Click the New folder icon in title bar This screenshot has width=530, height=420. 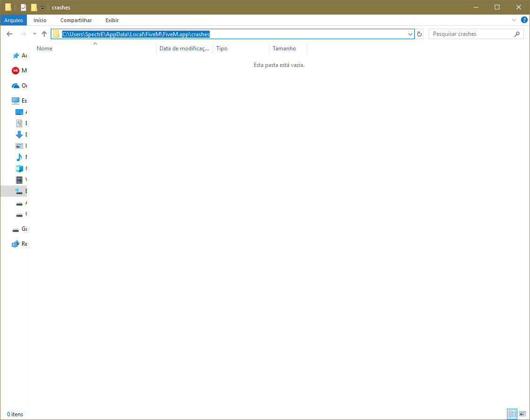click(x=34, y=7)
